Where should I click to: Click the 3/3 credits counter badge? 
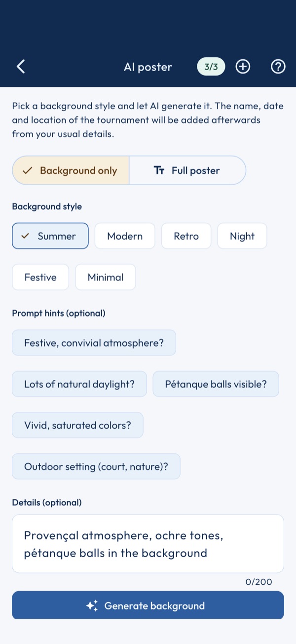(211, 67)
